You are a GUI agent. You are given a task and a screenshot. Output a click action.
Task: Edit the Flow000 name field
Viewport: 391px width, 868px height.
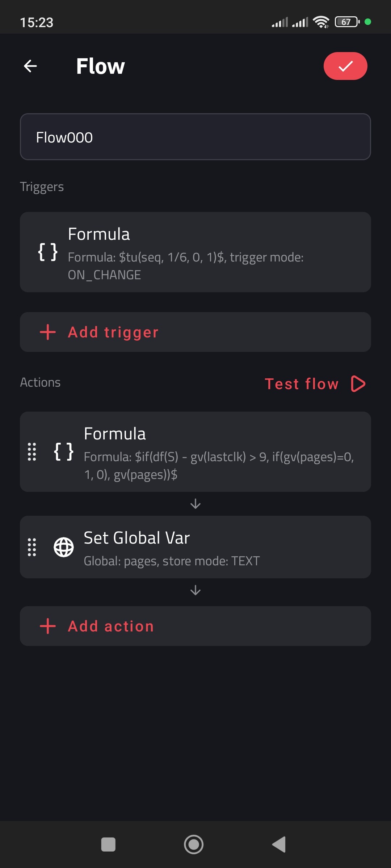(195, 137)
